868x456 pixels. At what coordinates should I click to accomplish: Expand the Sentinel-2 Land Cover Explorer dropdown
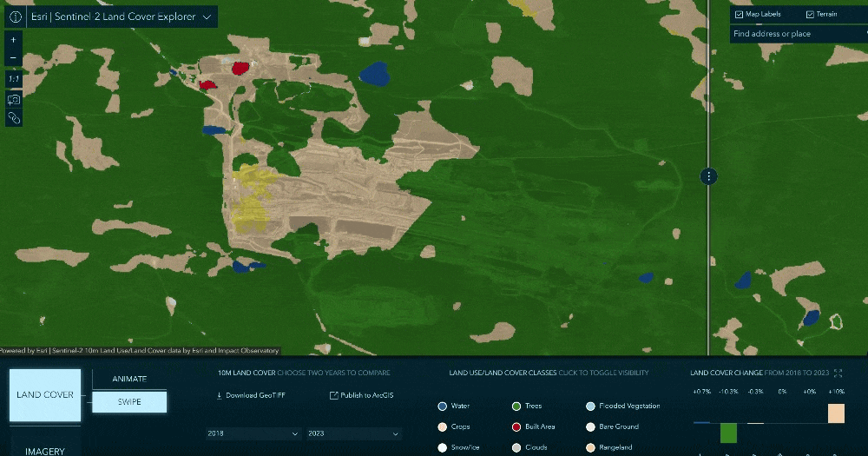point(207,17)
